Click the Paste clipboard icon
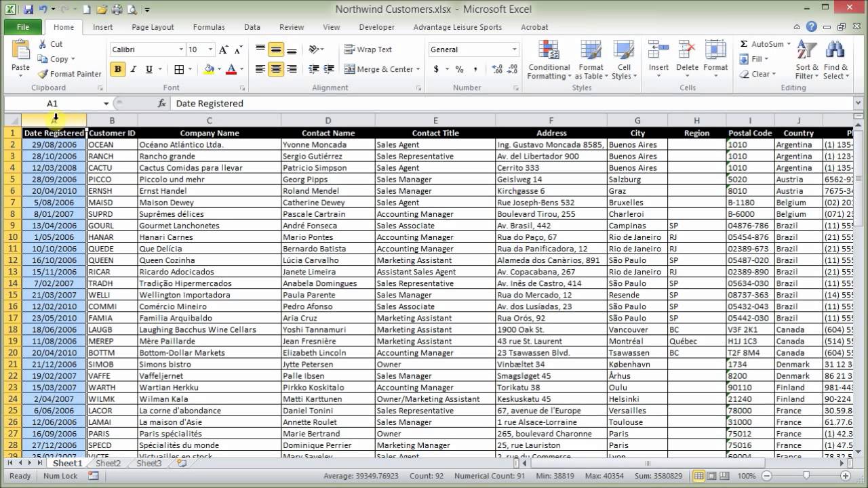 tap(21, 50)
